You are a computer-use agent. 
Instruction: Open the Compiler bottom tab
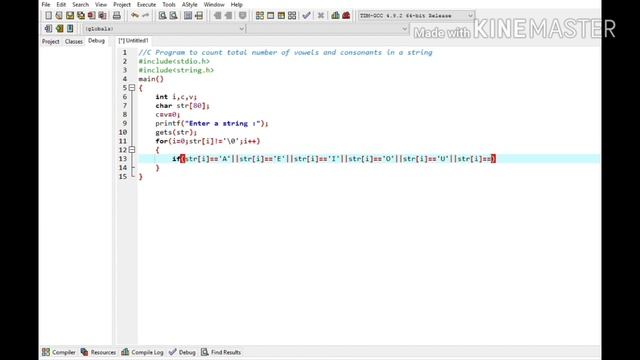pyautogui.click(x=59, y=352)
